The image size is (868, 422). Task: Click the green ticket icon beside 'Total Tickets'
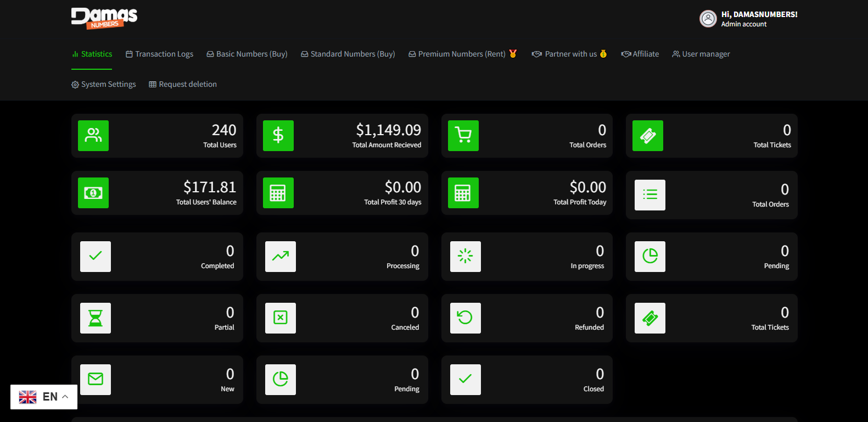coord(648,136)
